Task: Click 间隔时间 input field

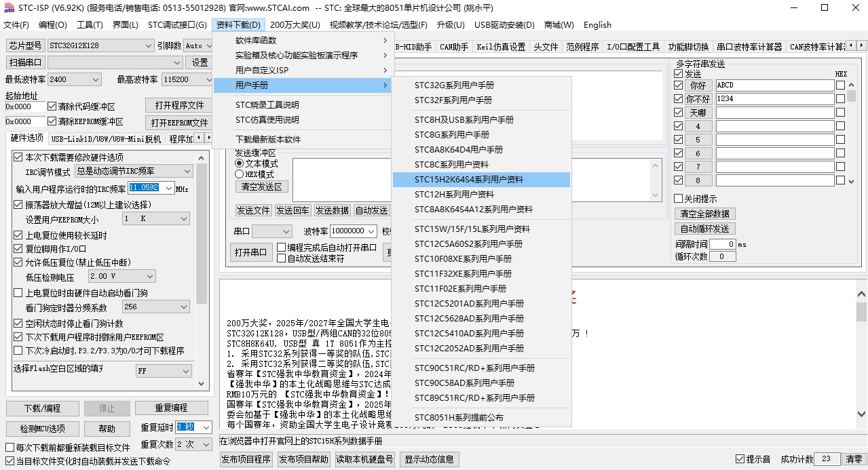Action: 723,244
